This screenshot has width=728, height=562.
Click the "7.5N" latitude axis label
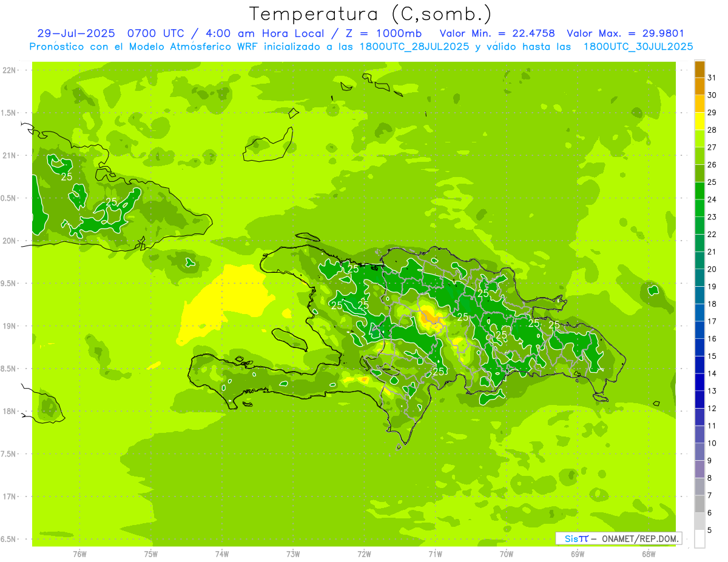8,454
